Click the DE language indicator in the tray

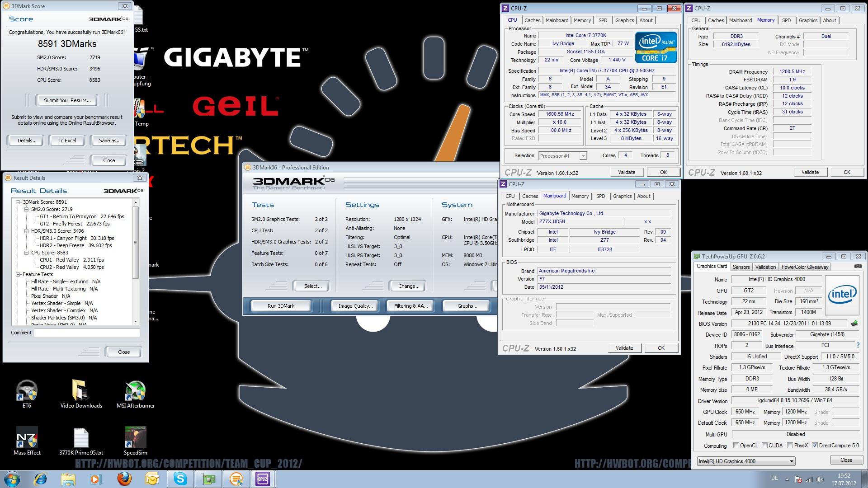pyautogui.click(x=774, y=478)
